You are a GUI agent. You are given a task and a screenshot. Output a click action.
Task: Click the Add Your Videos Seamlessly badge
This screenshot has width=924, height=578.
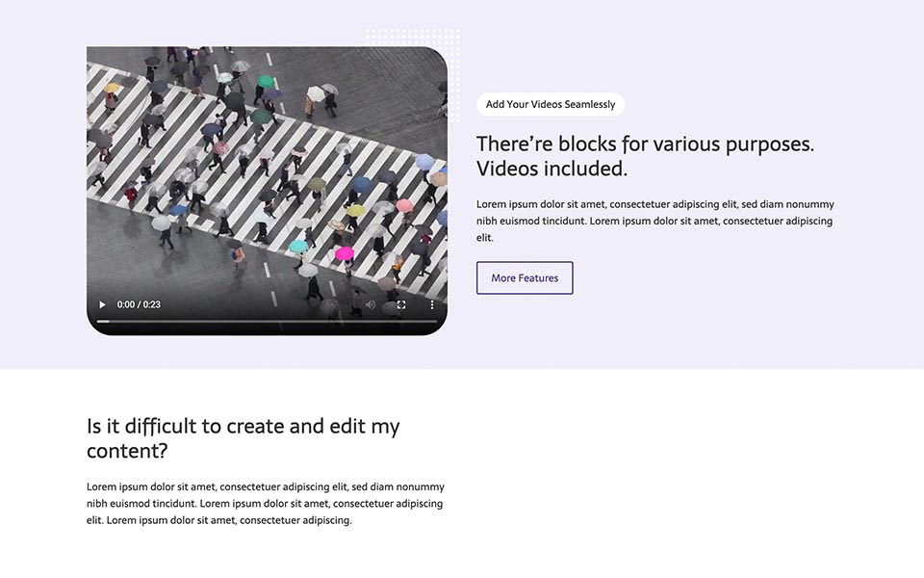click(x=551, y=104)
